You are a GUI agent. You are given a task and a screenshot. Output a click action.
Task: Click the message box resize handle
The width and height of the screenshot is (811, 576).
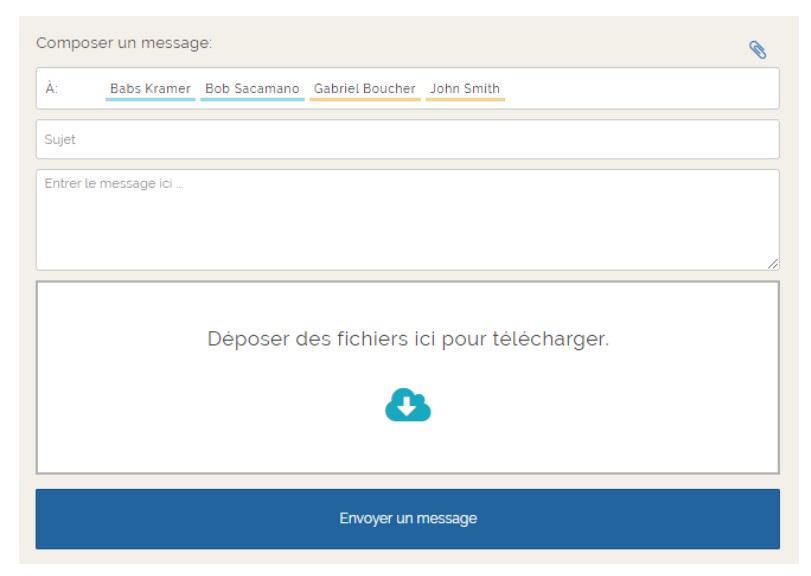coord(772,264)
